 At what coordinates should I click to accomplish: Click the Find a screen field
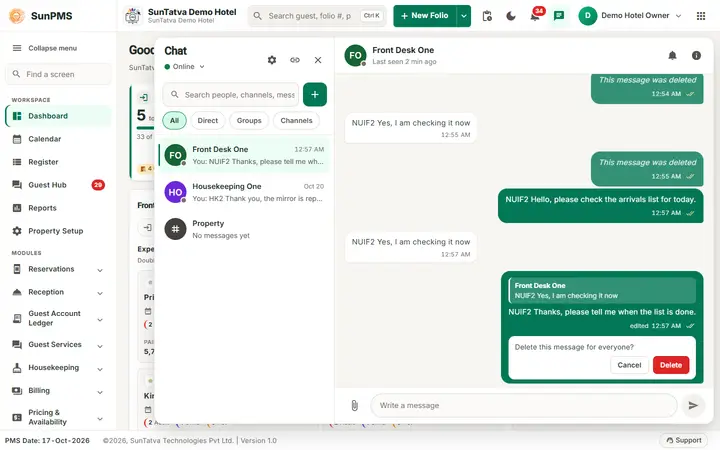58,74
